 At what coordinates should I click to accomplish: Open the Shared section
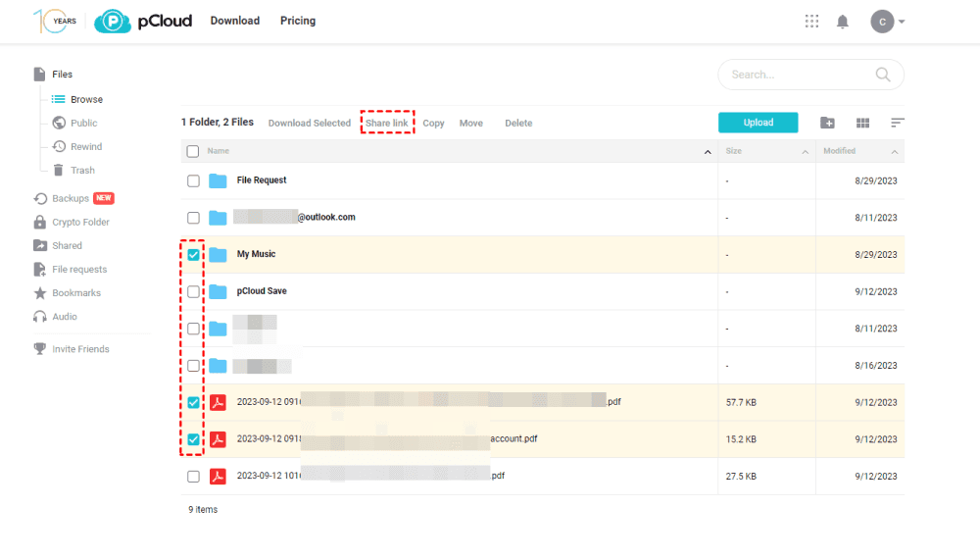point(58,246)
